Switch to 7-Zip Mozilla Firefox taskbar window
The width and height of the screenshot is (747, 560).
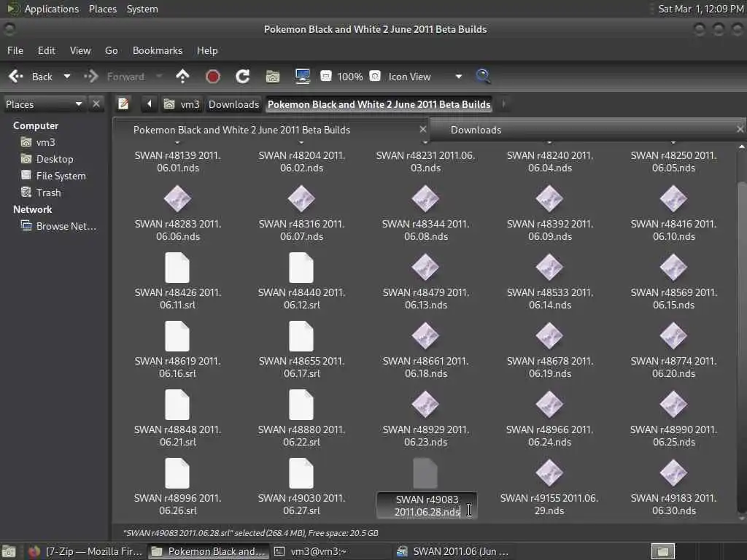[x=85, y=551]
